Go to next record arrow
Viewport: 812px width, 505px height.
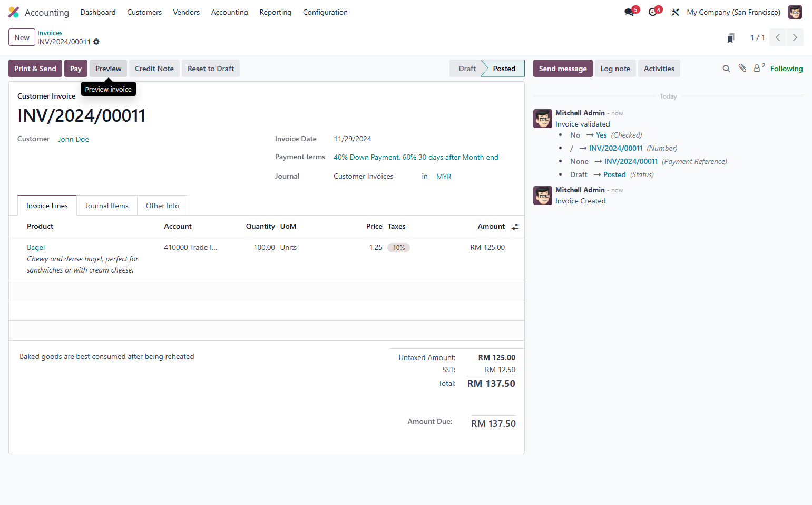point(795,37)
